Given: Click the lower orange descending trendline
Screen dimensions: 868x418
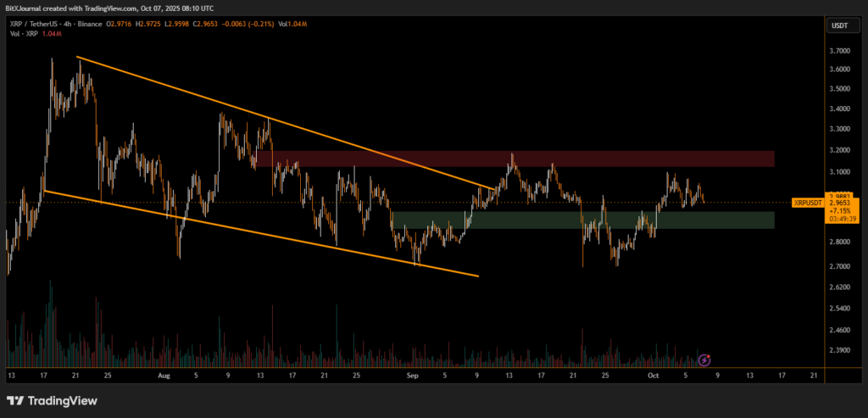Looking at the screenshot, I should 254,231.
